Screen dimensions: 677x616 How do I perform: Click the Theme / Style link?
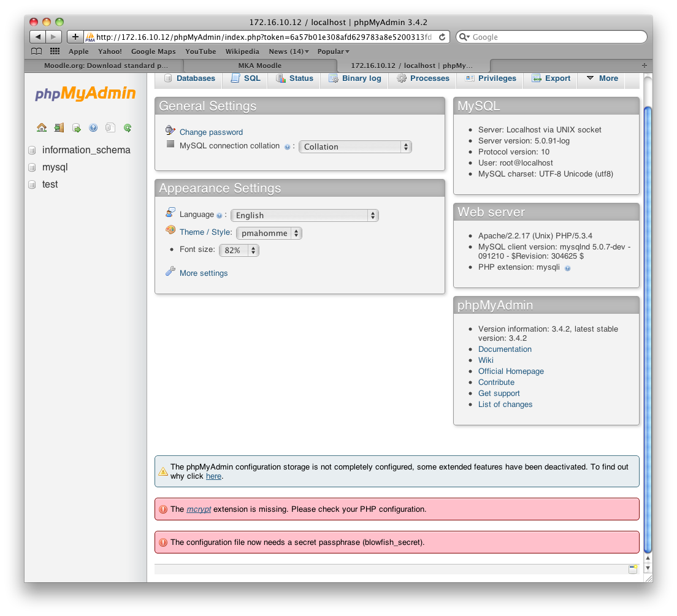tap(206, 232)
